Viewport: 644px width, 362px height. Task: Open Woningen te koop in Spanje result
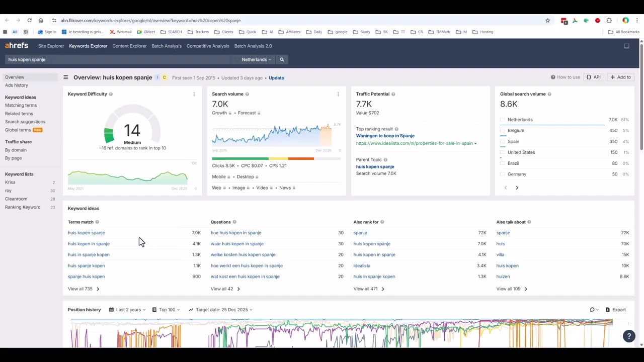click(385, 136)
